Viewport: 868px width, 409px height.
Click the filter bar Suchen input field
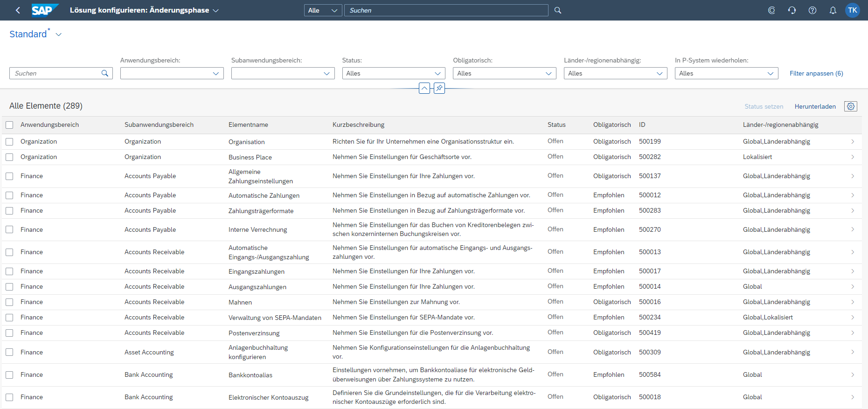(x=56, y=74)
